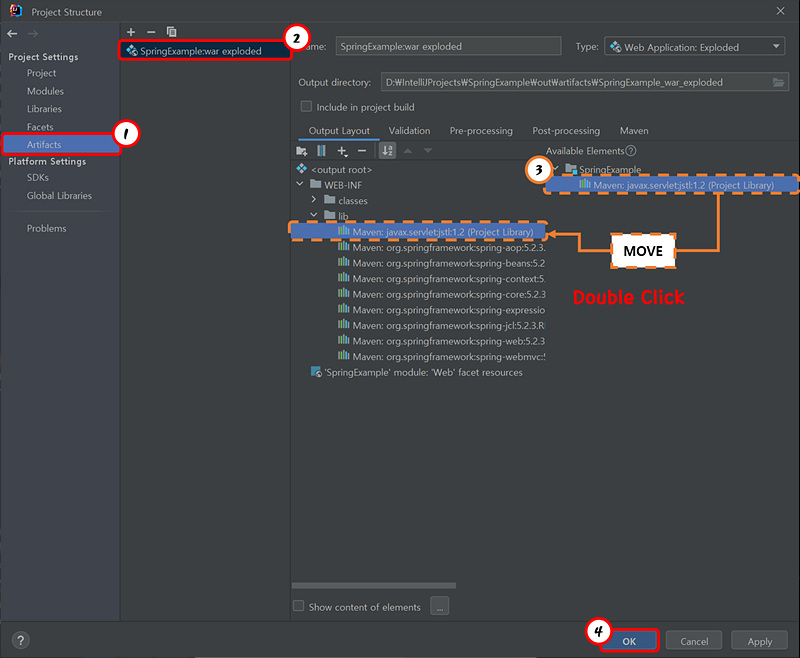Click the Cancel button

point(694,641)
